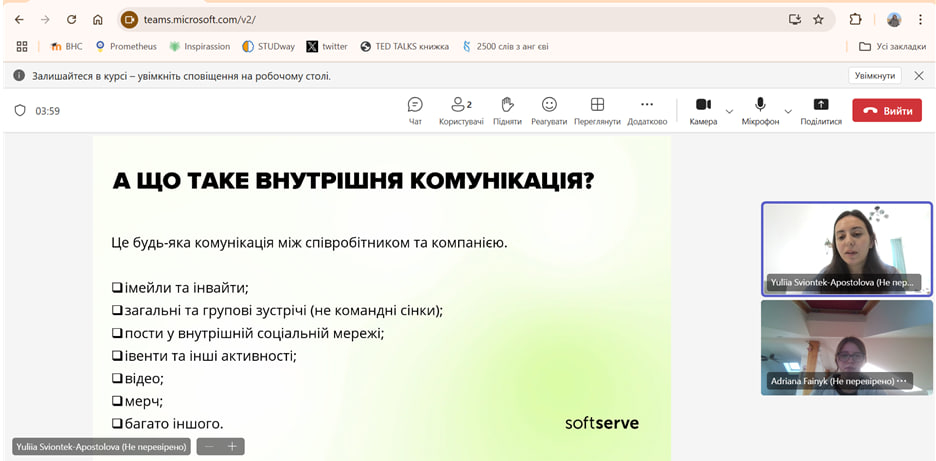Toggle the Камера on or off

coord(703,111)
